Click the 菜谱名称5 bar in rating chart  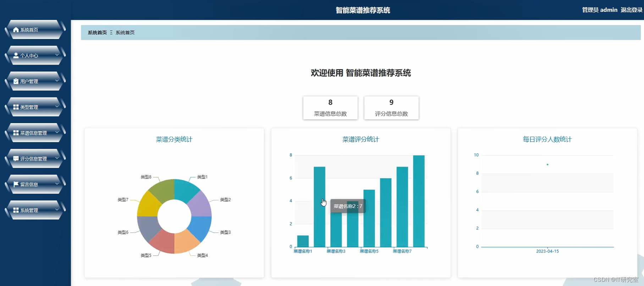pyautogui.click(x=369, y=218)
